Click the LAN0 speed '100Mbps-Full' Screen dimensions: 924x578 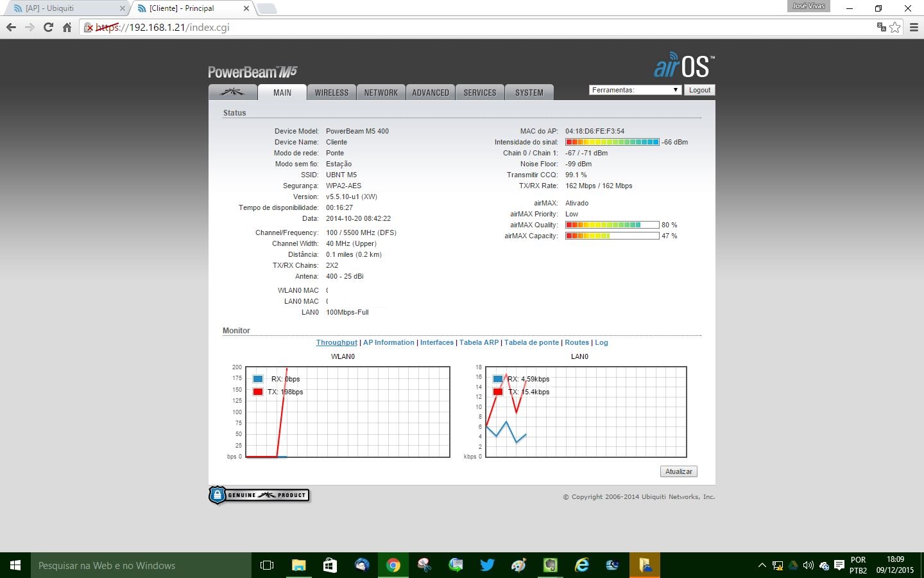(347, 312)
